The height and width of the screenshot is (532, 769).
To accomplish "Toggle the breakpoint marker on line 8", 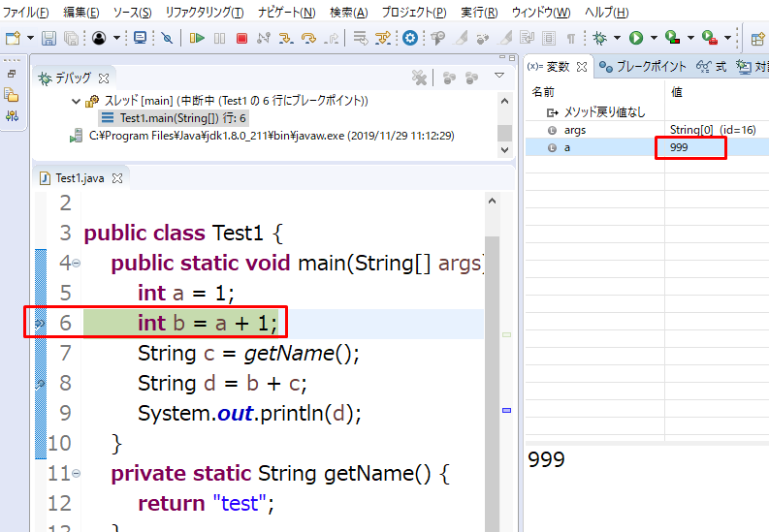I will [x=40, y=384].
